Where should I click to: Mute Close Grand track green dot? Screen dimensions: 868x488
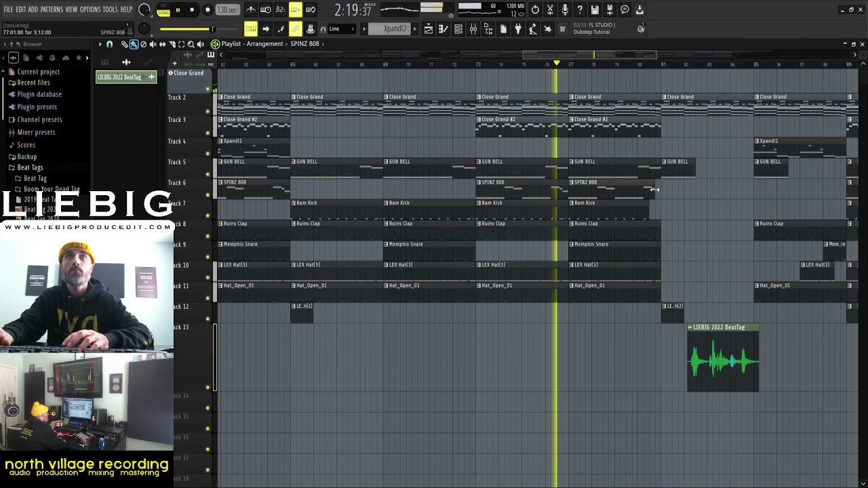point(208,90)
